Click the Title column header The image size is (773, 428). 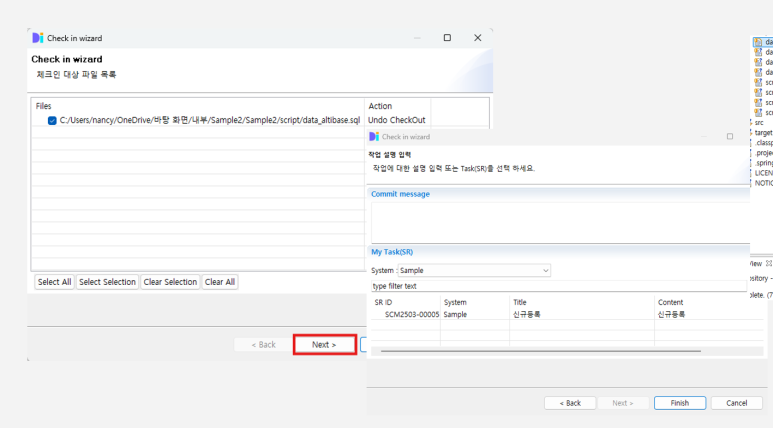tap(520, 302)
